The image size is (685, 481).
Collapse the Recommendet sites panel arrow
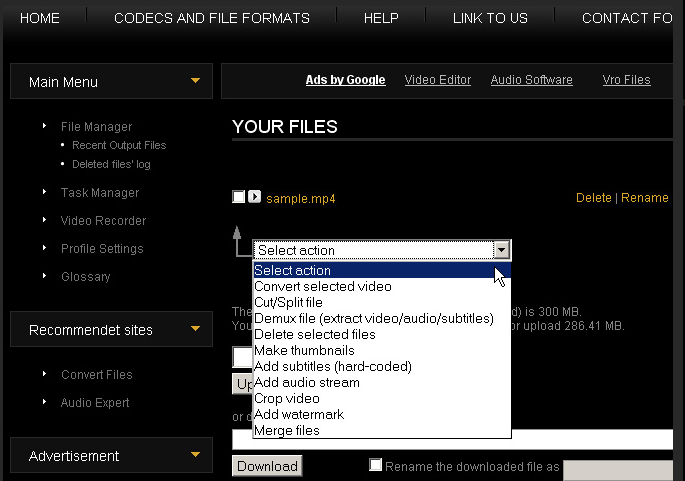195,329
